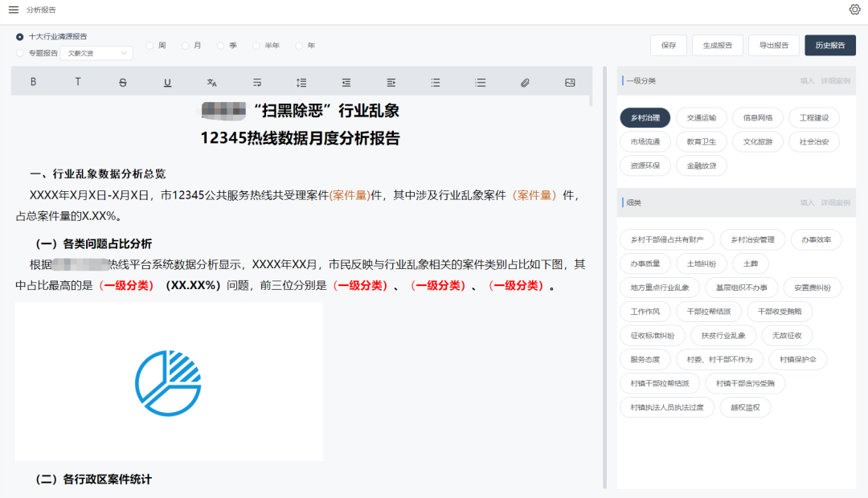Image resolution: width=868 pixels, height=498 pixels.
Task: Apply strikethrough formatting to text
Action: [x=123, y=82]
